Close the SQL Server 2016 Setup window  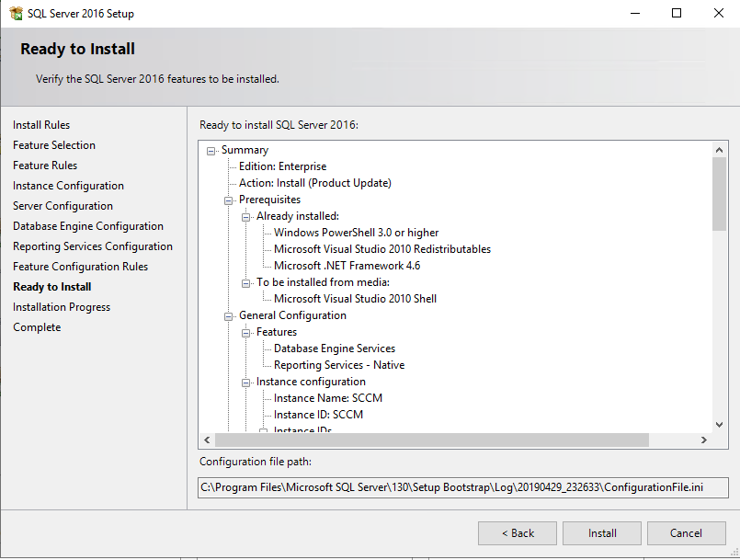click(x=718, y=13)
